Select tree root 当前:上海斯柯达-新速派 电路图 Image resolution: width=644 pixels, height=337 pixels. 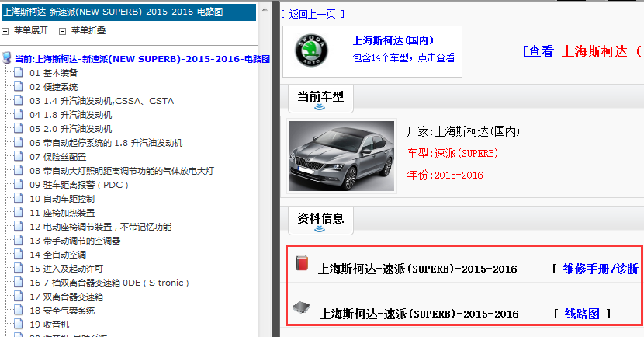[142, 59]
